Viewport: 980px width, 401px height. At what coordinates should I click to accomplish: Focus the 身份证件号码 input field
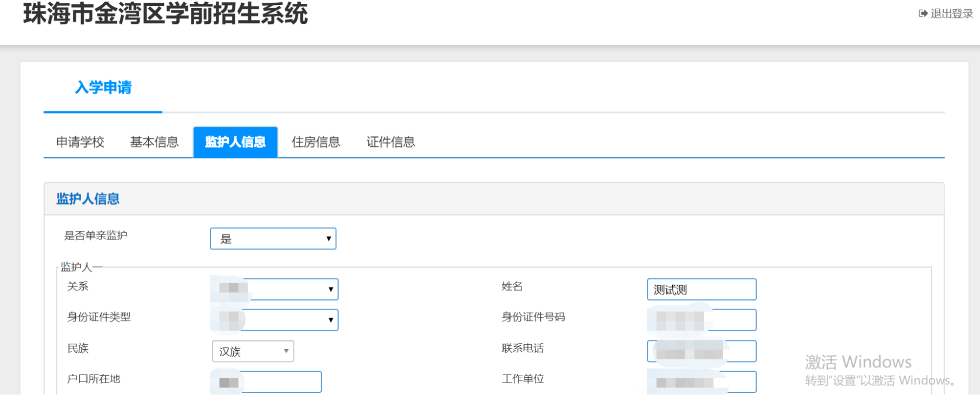701,320
